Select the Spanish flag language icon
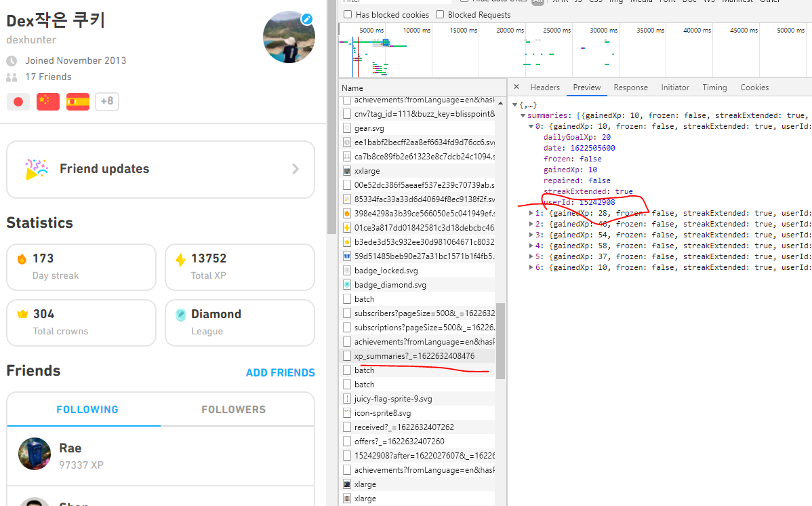 click(x=76, y=101)
